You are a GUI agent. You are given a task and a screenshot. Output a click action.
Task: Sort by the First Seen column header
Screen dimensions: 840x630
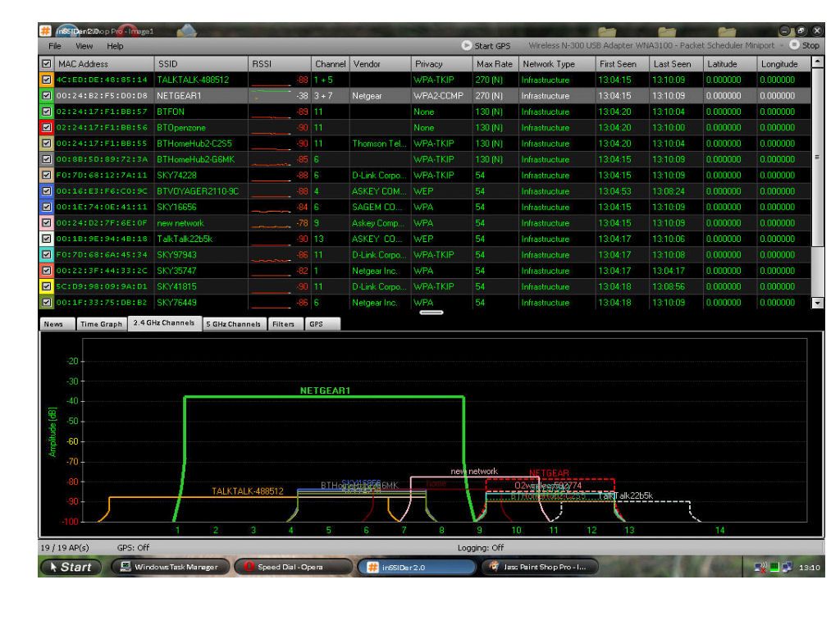(623, 64)
